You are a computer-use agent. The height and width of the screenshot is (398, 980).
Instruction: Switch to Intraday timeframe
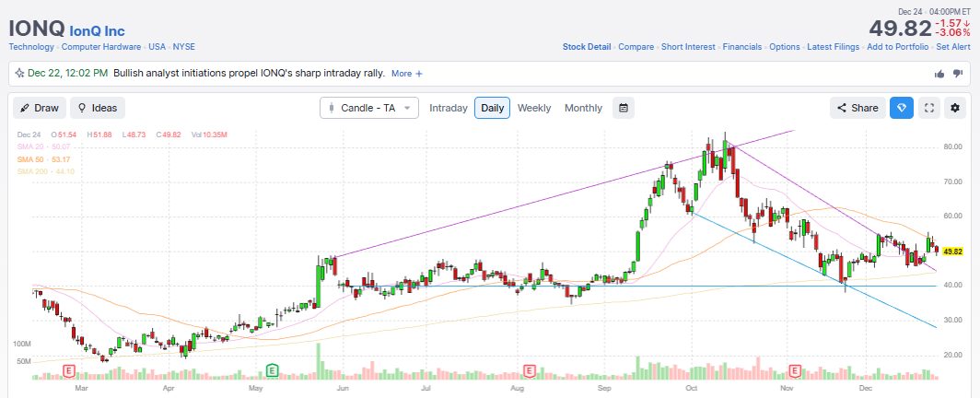point(449,108)
